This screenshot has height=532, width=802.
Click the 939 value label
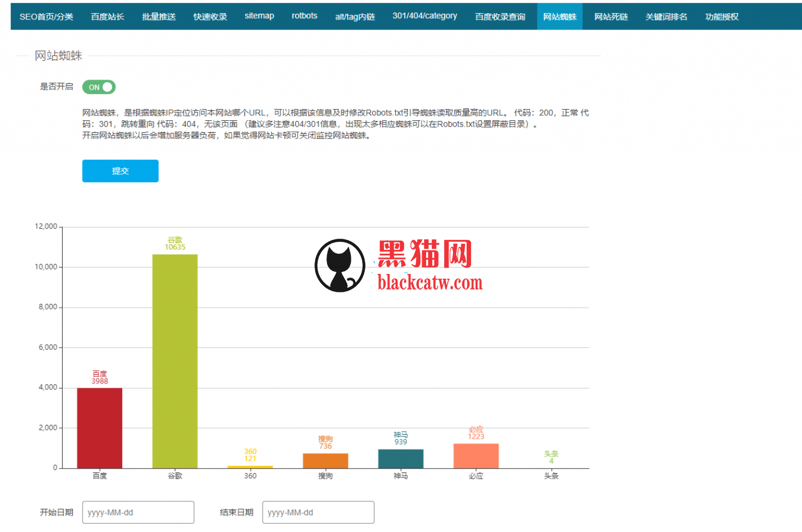[401, 442]
